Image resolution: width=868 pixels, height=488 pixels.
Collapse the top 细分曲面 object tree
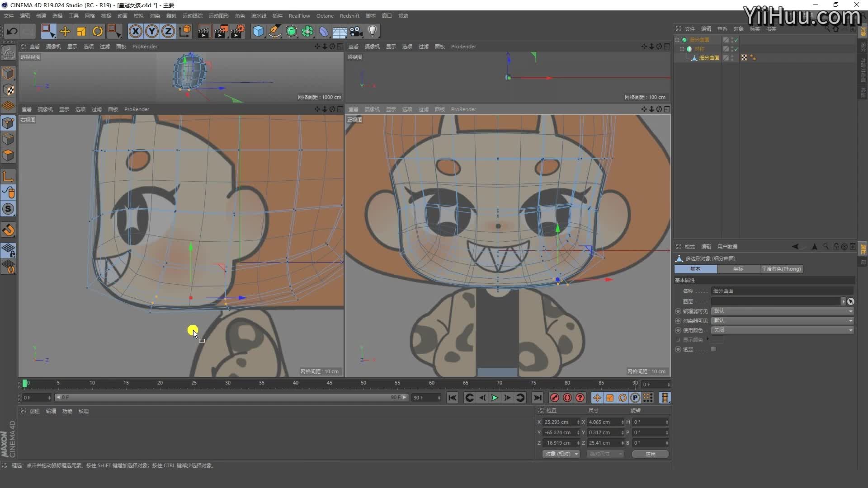click(677, 40)
